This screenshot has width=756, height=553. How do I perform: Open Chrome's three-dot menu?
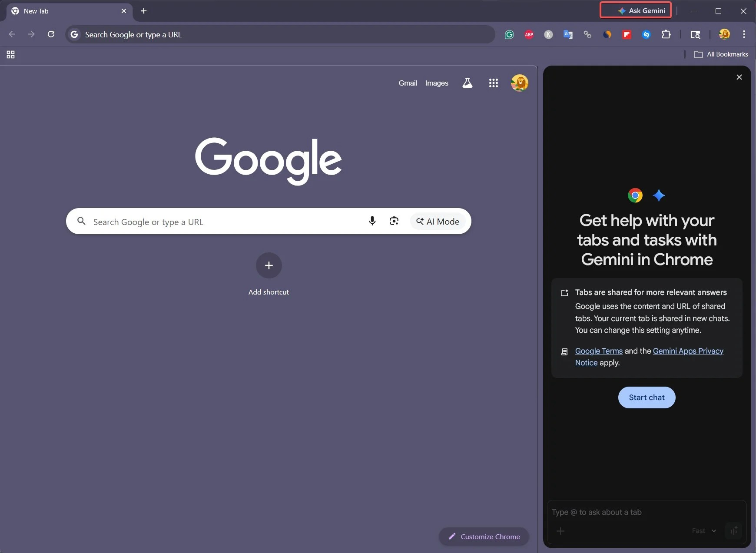744,34
